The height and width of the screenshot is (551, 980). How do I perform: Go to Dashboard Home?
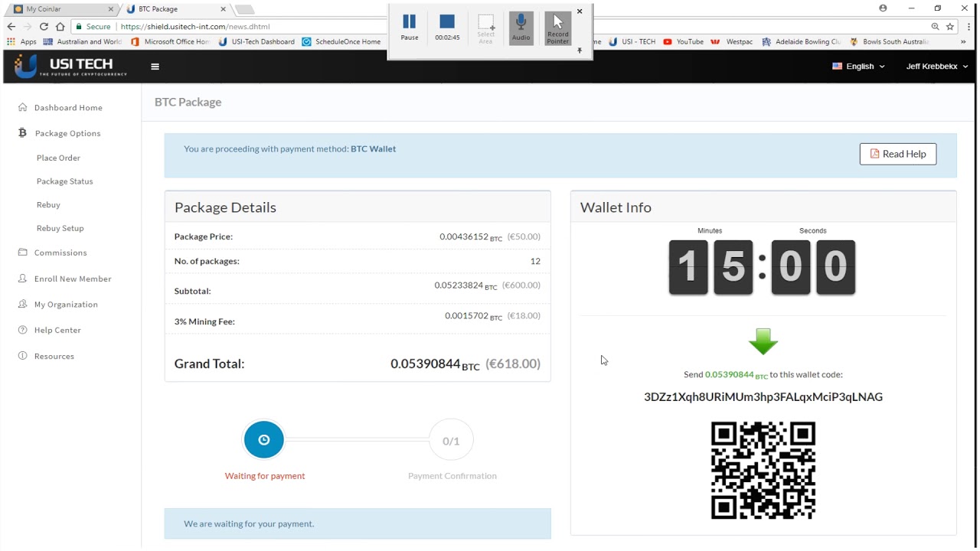68,108
